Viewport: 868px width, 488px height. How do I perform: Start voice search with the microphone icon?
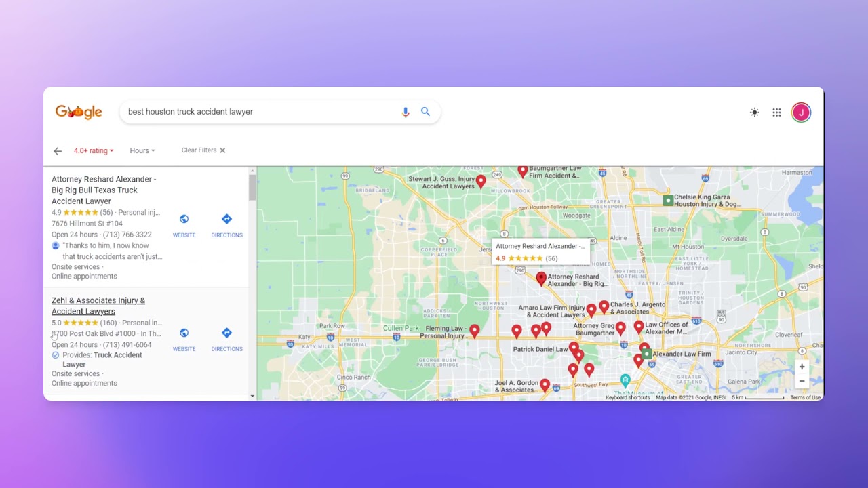406,112
